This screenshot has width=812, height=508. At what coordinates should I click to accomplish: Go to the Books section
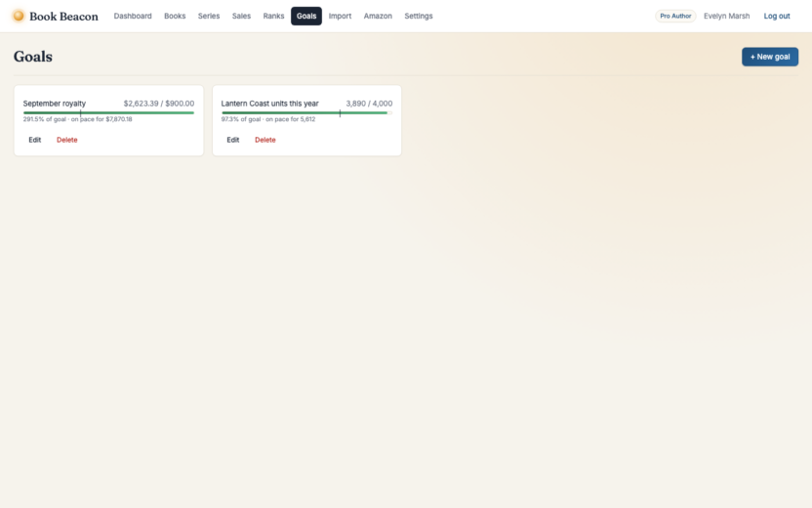click(175, 16)
